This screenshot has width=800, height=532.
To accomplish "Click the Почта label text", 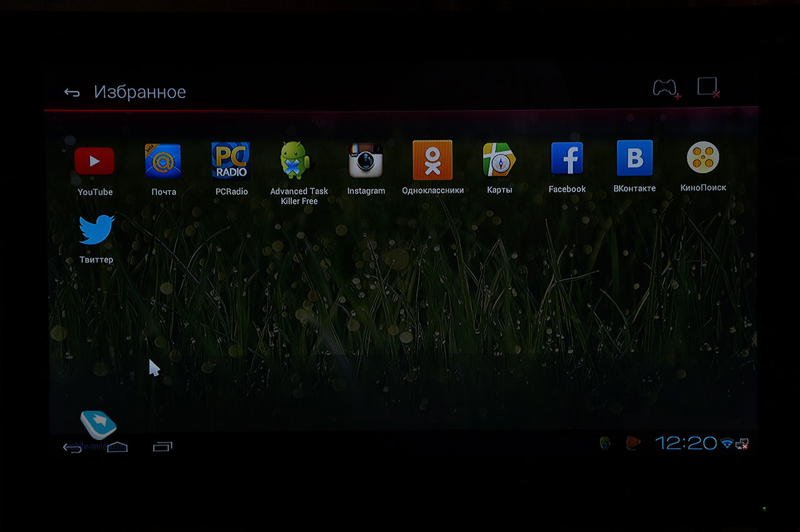I will [x=164, y=192].
